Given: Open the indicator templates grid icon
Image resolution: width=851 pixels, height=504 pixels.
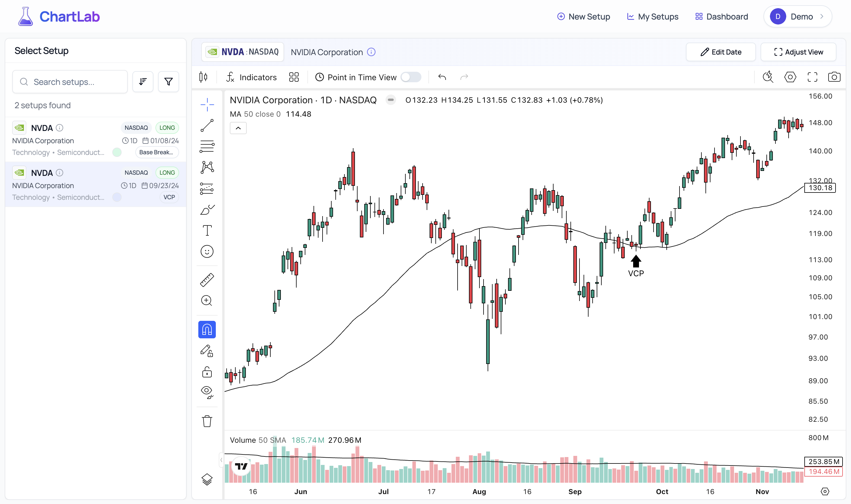Looking at the screenshot, I should pos(294,77).
